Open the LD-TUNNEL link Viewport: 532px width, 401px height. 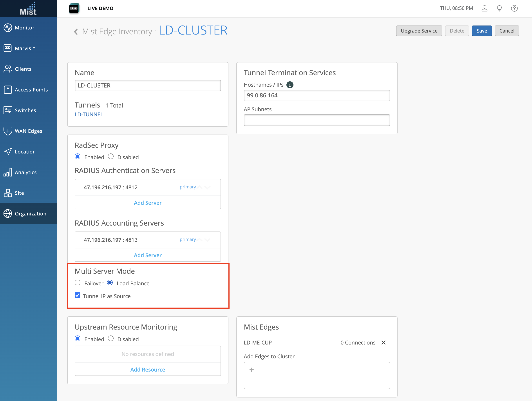pos(89,115)
